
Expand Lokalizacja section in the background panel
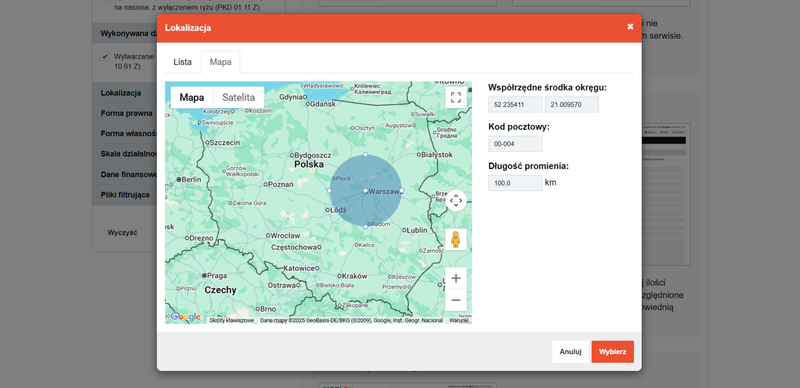pos(124,93)
